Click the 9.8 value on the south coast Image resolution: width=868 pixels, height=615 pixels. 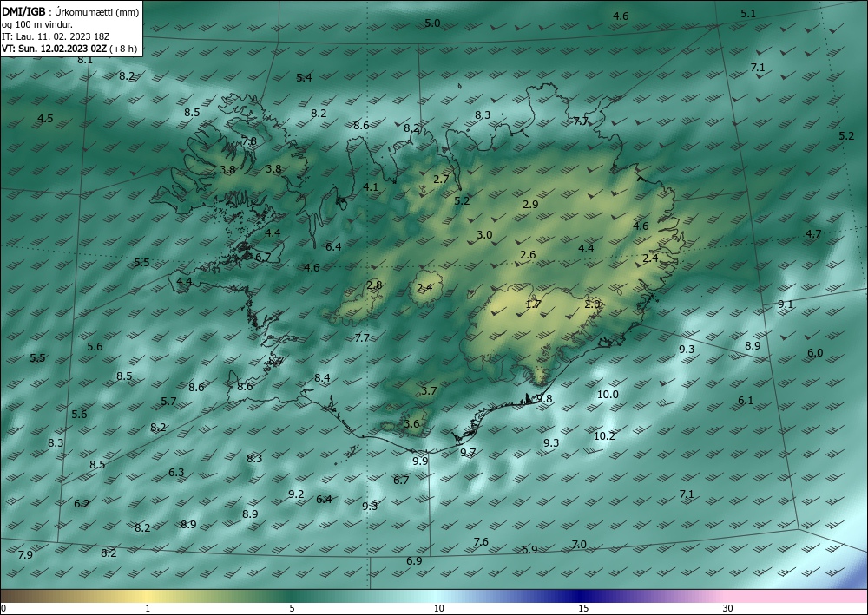[544, 399]
